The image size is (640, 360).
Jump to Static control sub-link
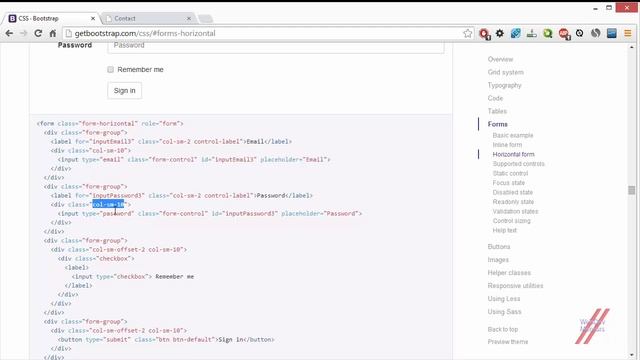510,173
